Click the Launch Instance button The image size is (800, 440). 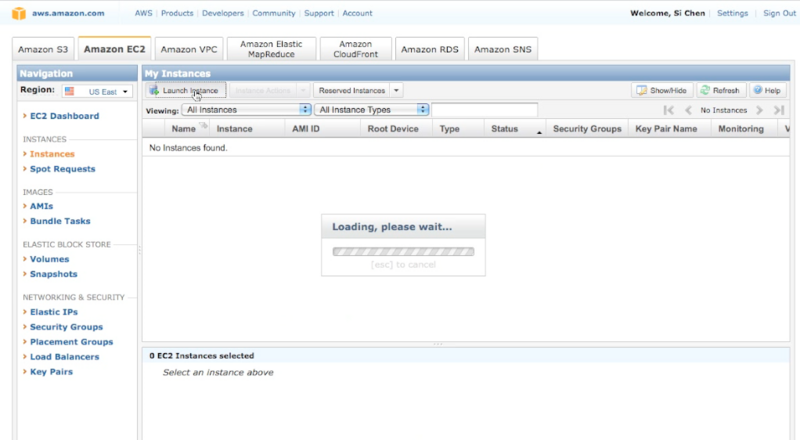tap(186, 90)
